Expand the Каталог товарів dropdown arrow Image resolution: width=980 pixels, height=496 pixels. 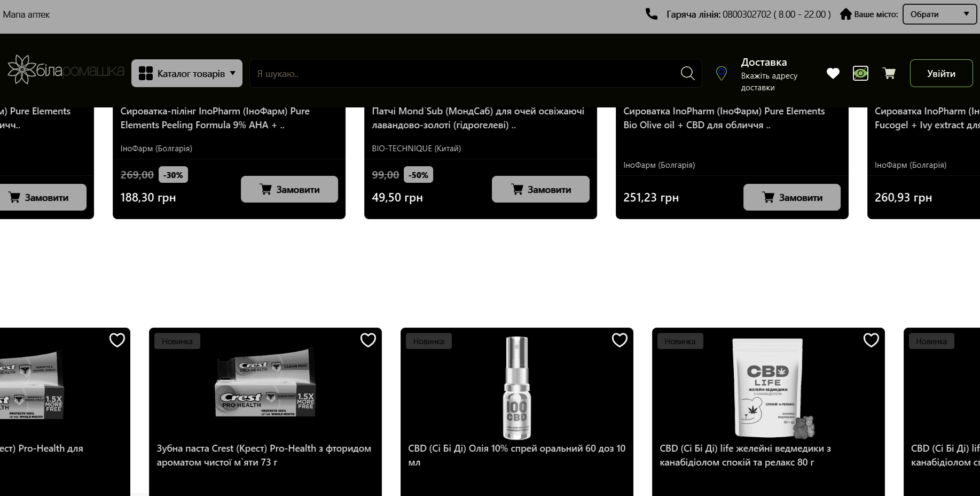233,73
